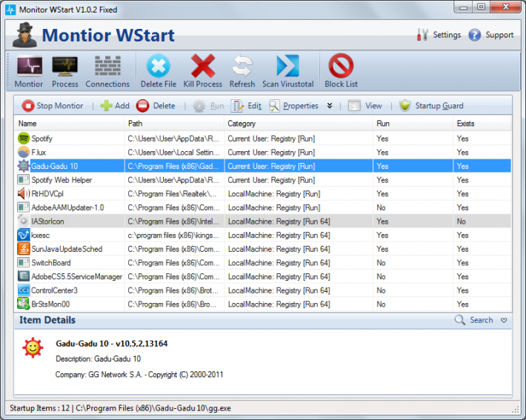Screen dimensions: 526x420
Task: Select the ControlCenter3 entry icon
Action: (x=24, y=290)
